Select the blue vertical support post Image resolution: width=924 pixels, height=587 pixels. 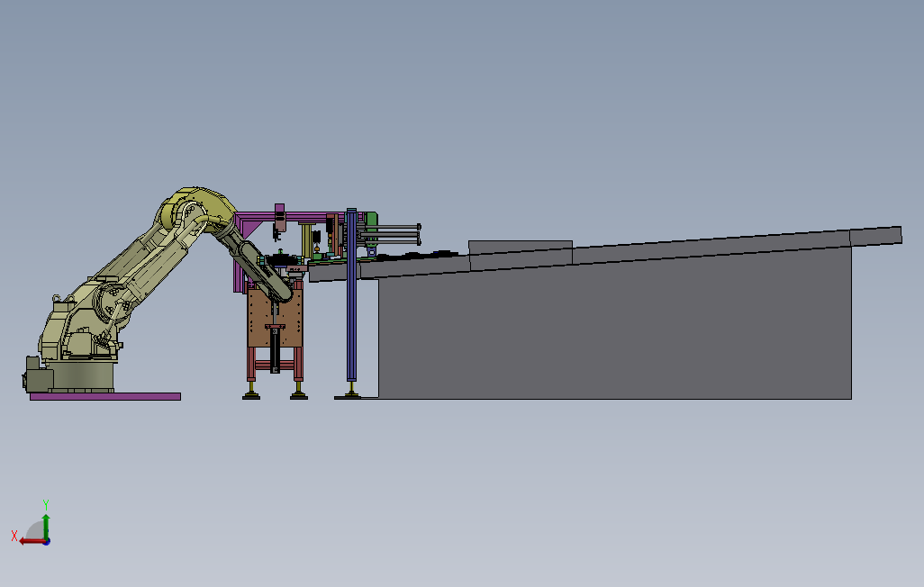[x=351, y=294]
